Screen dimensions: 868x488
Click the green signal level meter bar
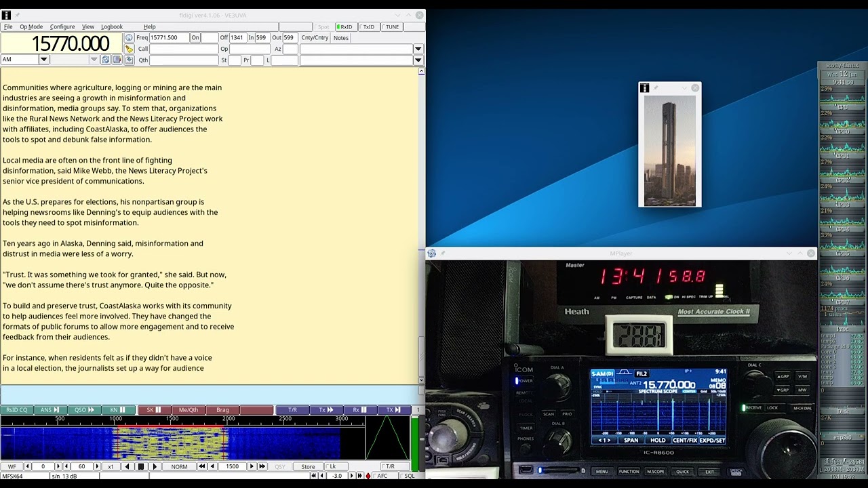415,443
